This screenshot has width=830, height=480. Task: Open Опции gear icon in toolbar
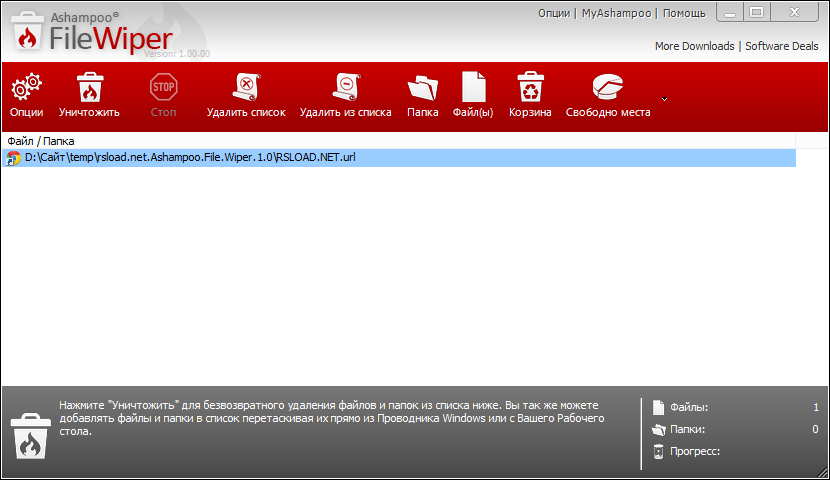click(26, 87)
